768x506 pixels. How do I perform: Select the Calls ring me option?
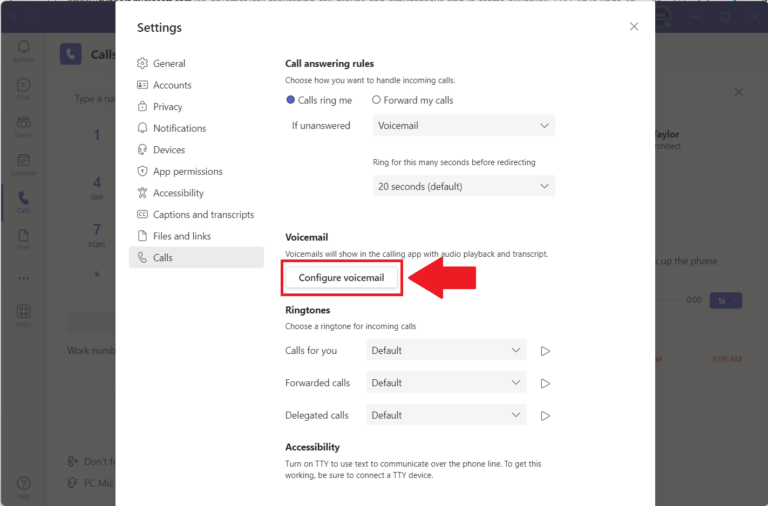pyautogui.click(x=319, y=100)
